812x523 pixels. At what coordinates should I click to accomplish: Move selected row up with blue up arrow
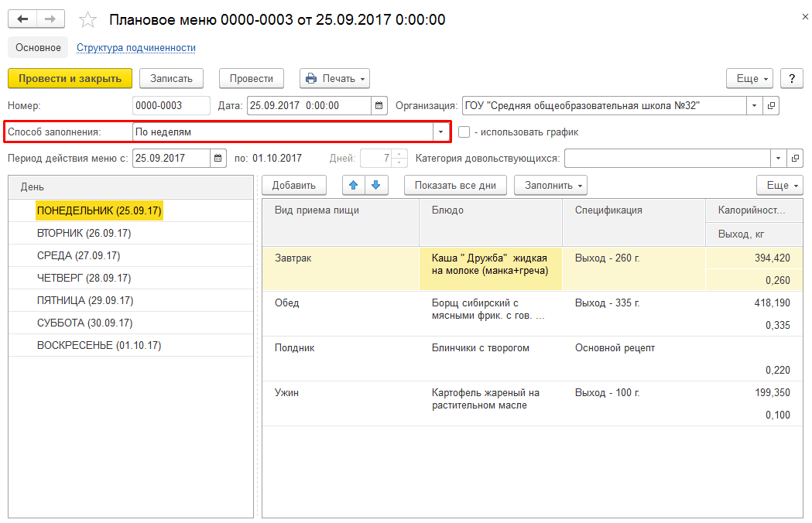point(354,186)
